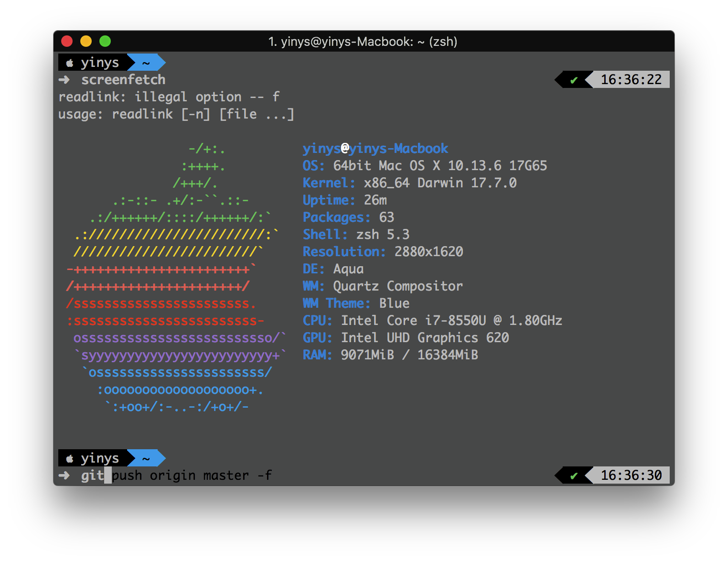This screenshot has width=728, height=562.
Task: Click the red close window button
Action: (x=67, y=42)
